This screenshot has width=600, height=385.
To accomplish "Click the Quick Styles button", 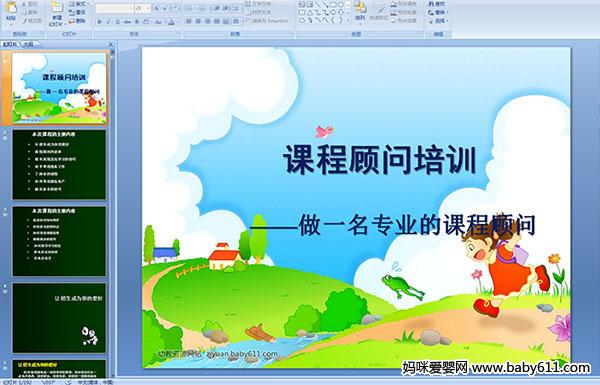I will [380, 11].
